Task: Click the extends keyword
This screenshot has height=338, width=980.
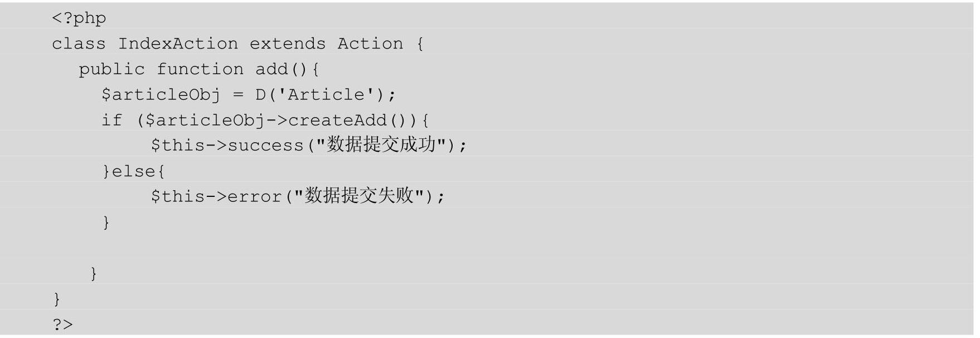Action: [287, 44]
